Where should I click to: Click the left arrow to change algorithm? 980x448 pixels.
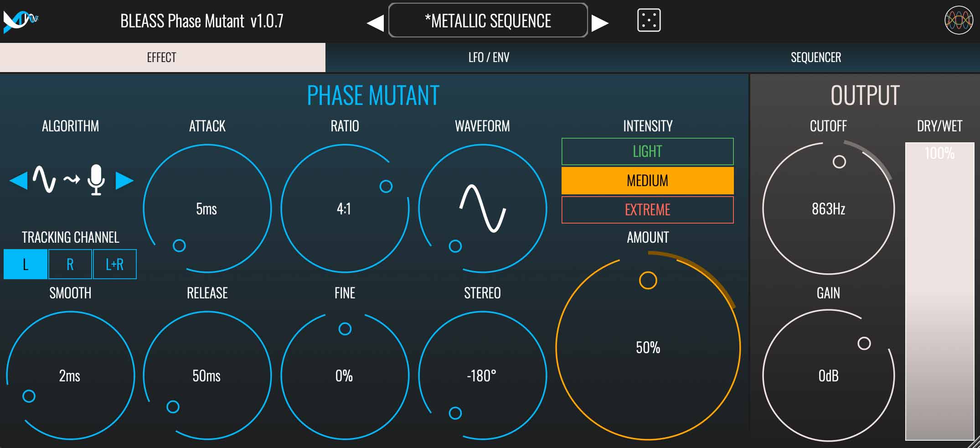click(x=18, y=181)
